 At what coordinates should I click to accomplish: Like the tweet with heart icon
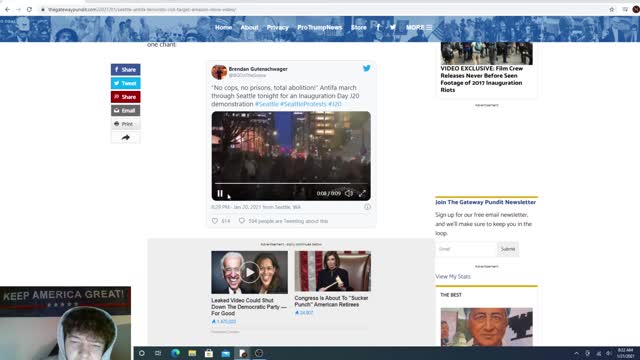(x=215, y=221)
